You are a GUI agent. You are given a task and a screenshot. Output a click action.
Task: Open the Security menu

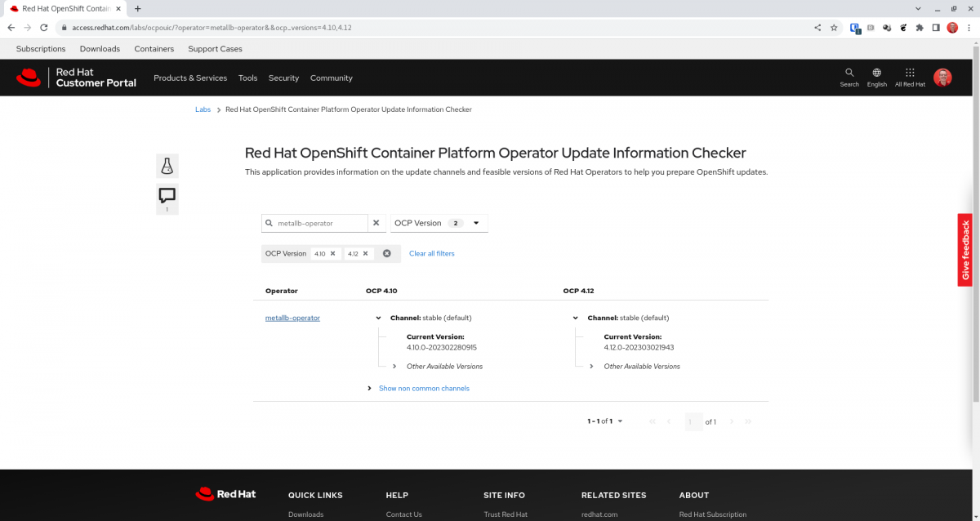tap(283, 78)
